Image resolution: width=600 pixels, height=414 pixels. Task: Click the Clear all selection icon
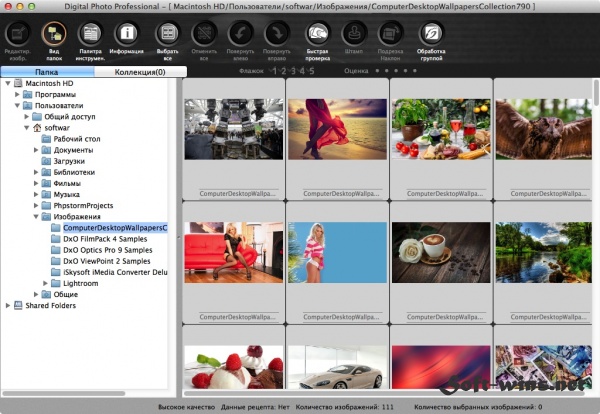point(204,34)
